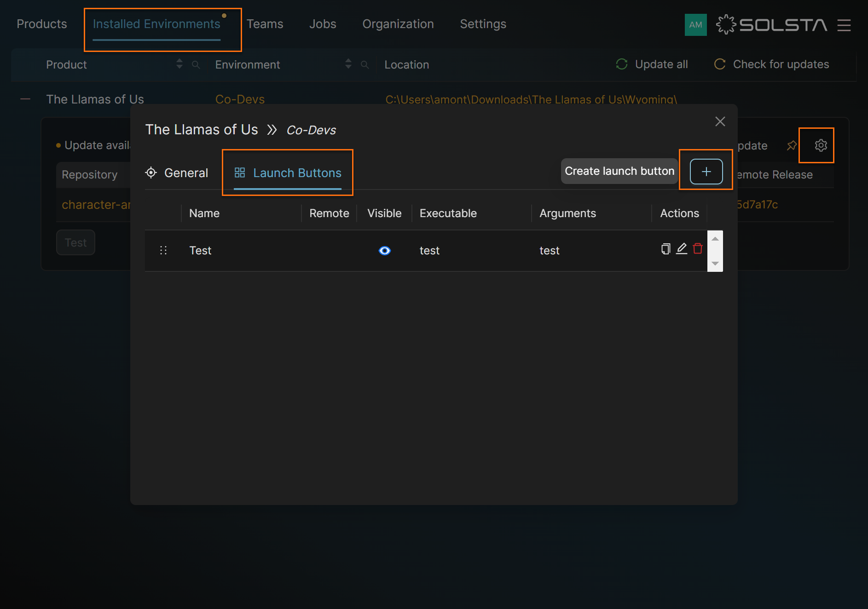
Task: Click Update all
Action: 652,64
